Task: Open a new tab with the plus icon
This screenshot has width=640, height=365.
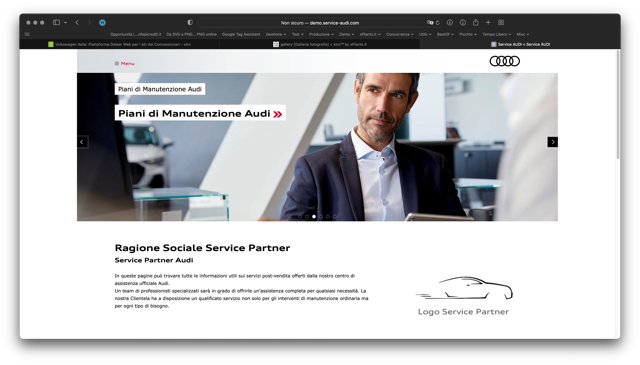Action: point(488,22)
